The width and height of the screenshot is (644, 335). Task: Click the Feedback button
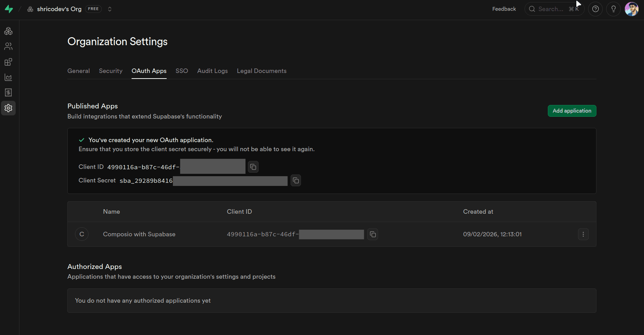pyautogui.click(x=504, y=9)
